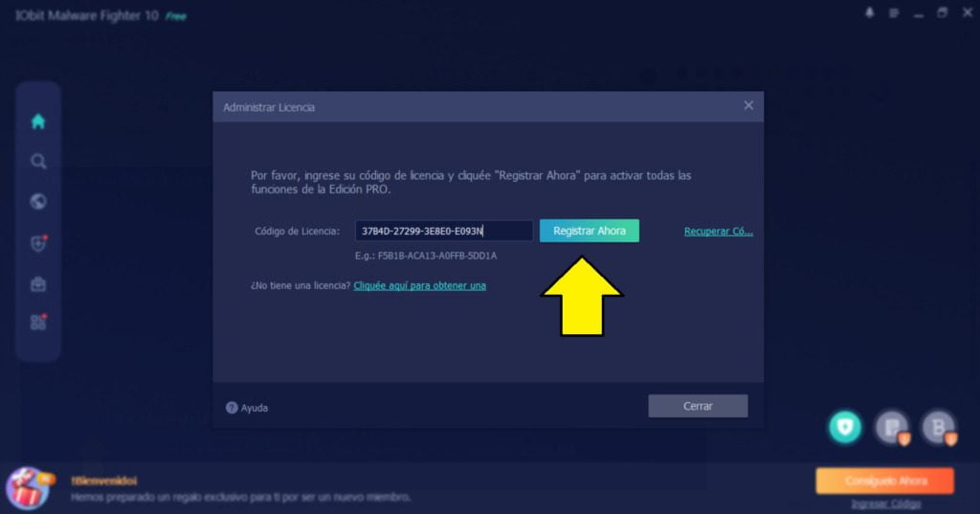Open the main menu icon in title bar

pos(894,13)
